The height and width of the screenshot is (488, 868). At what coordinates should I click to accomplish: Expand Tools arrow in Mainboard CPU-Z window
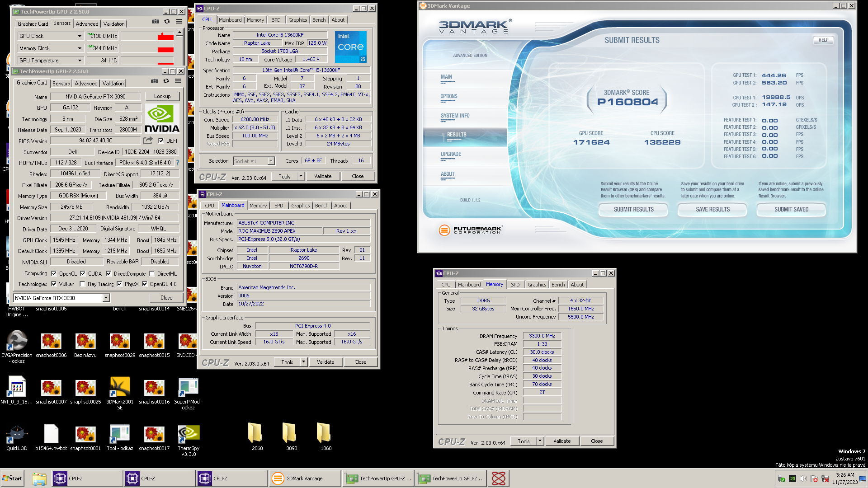pyautogui.click(x=304, y=362)
